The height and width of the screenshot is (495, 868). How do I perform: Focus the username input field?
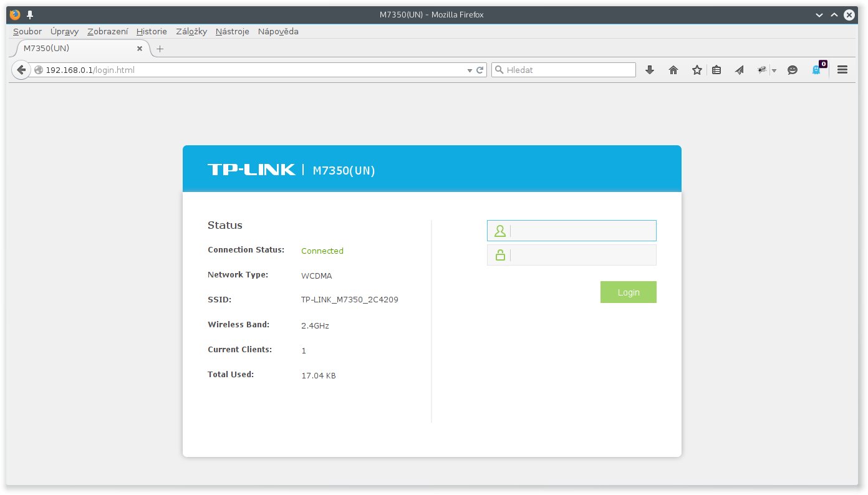(x=572, y=231)
